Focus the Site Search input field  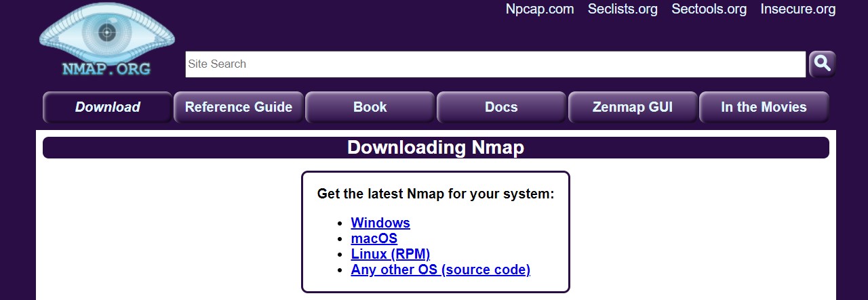tap(496, 64)
